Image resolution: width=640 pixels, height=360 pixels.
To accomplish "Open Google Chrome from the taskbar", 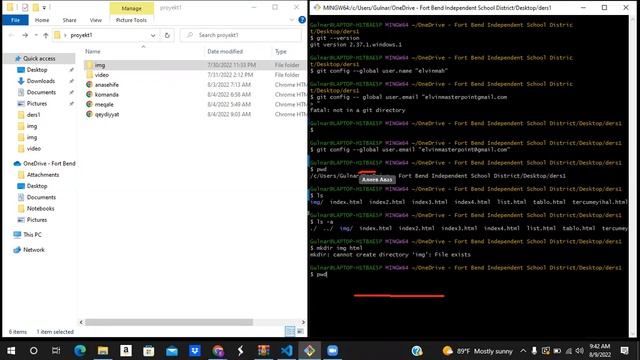I will (x=218, y=351).
